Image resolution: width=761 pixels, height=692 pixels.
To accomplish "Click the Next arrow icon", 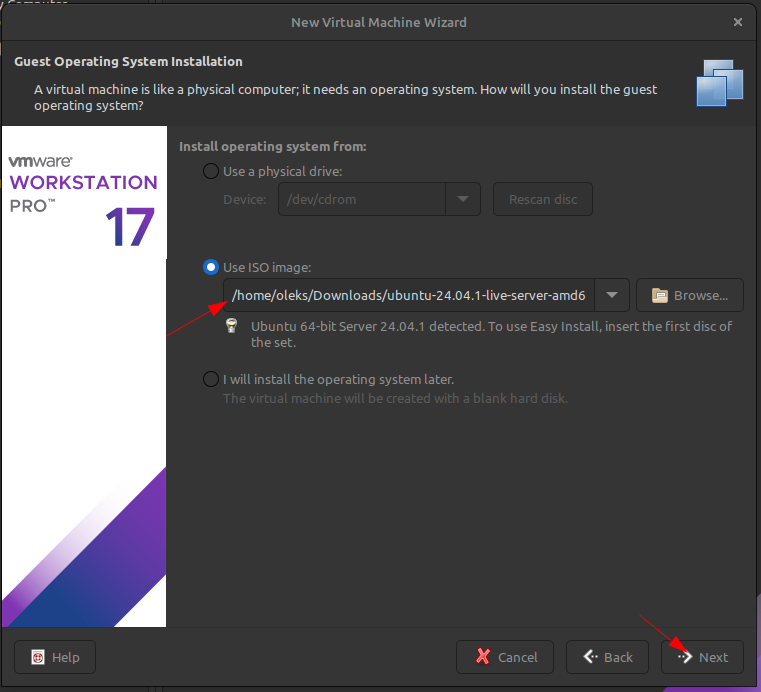I will pos(685,657).
